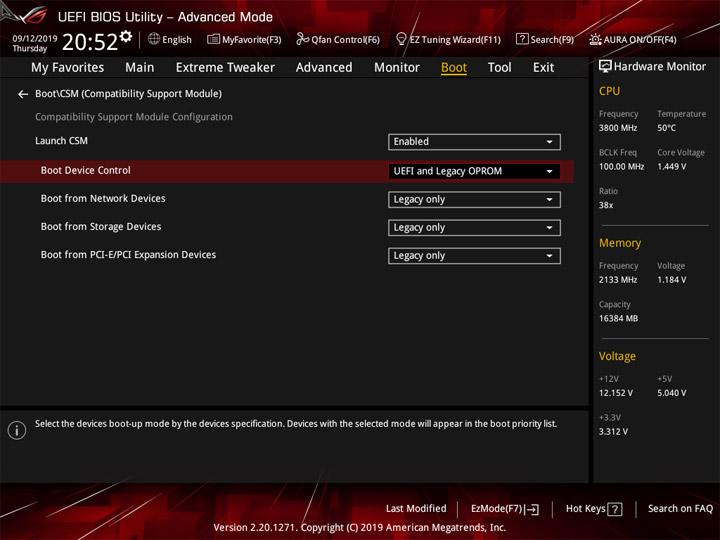
Task: Select Boot from Network Devices label
Action: 103,198
